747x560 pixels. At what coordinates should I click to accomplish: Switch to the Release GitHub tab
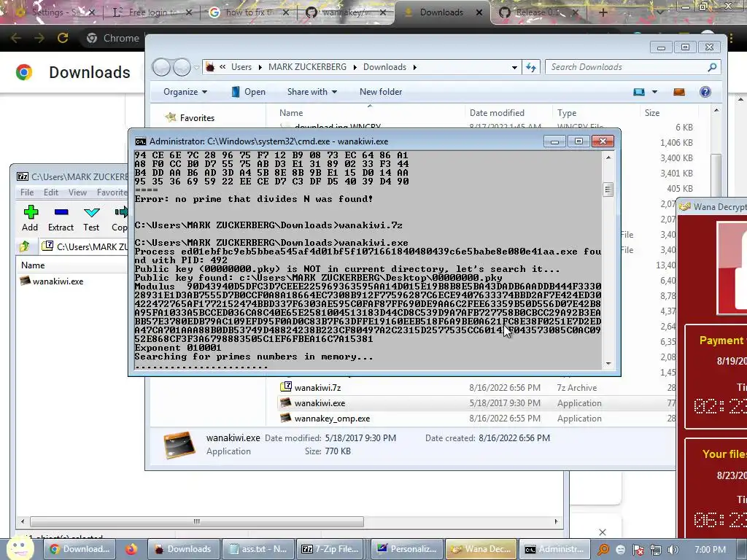pos(539,12)
